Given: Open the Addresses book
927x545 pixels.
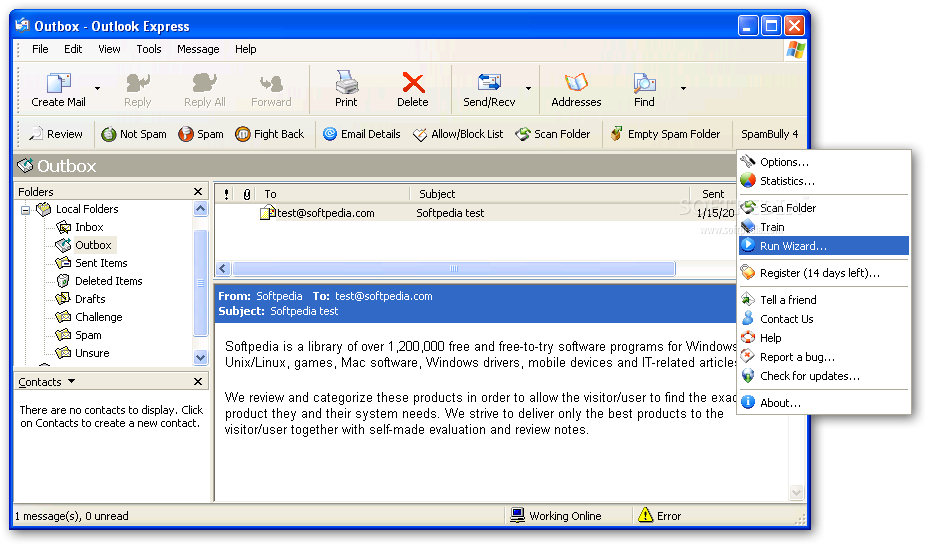Looking at the screenshot, I should 576,90.
